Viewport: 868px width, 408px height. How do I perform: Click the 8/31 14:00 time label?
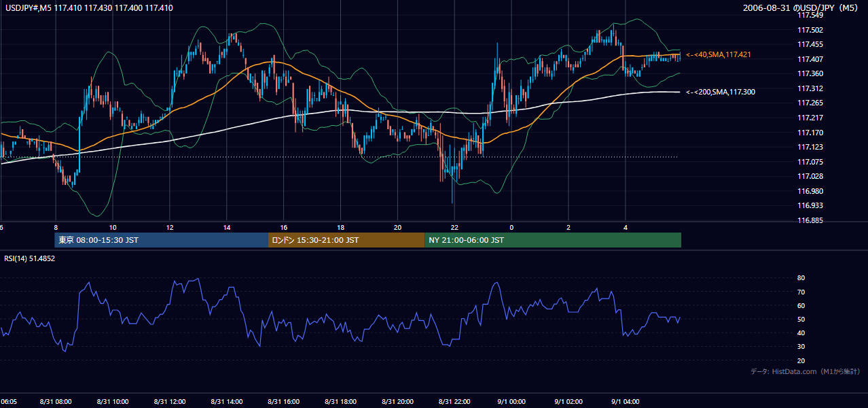227,402
